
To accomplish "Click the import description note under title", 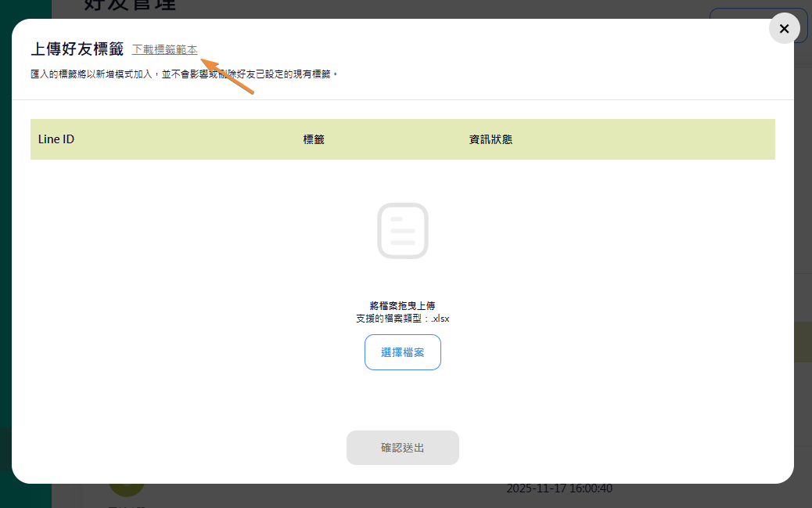I will [184, 74].
